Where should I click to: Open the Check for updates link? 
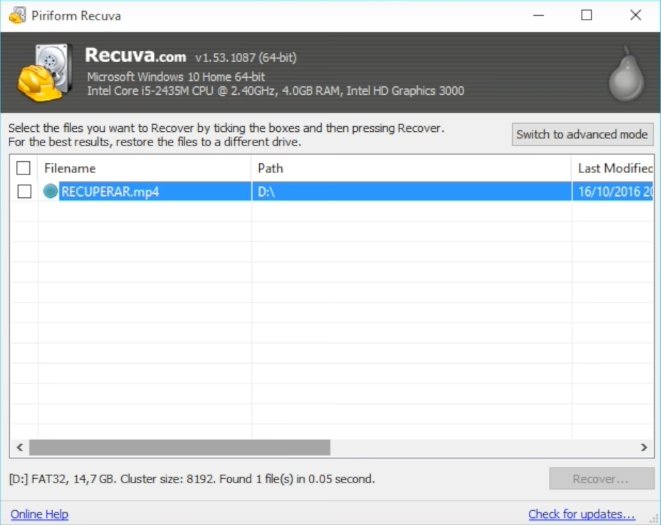point(582,514)
